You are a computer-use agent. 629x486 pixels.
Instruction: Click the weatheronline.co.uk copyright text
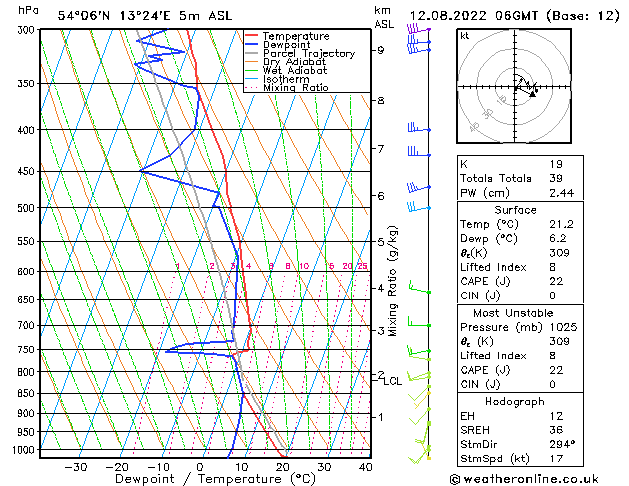tap(524, 479)
